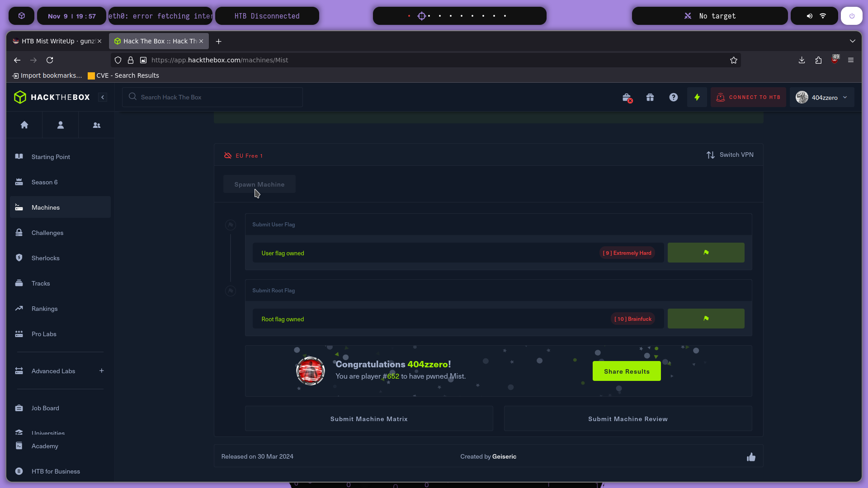Click tracking protection shield icon
The width and height of the screenshot is (868, 488).
click(118, 60)
